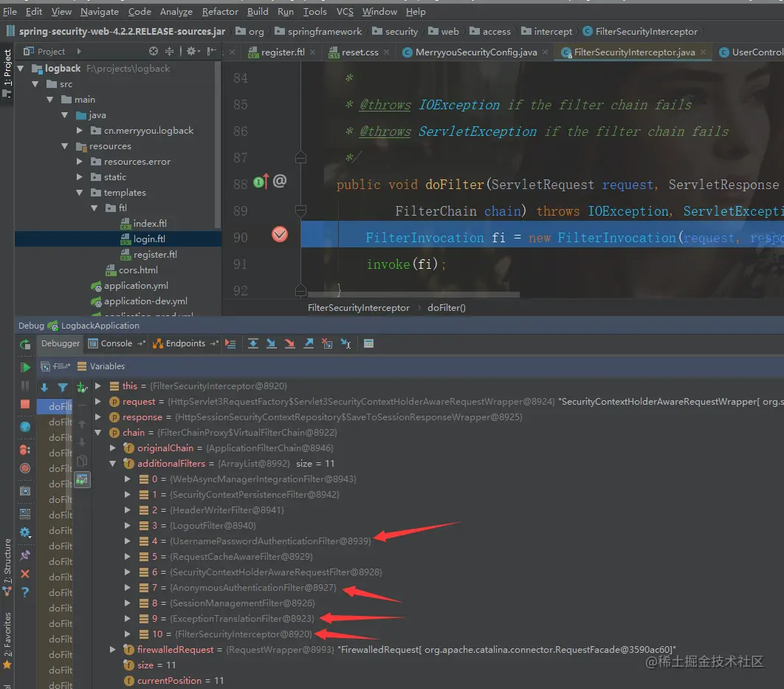Expand cn.merryyou.logback package
Viewport: 784px width, 689px height.
tap(80, 131)
